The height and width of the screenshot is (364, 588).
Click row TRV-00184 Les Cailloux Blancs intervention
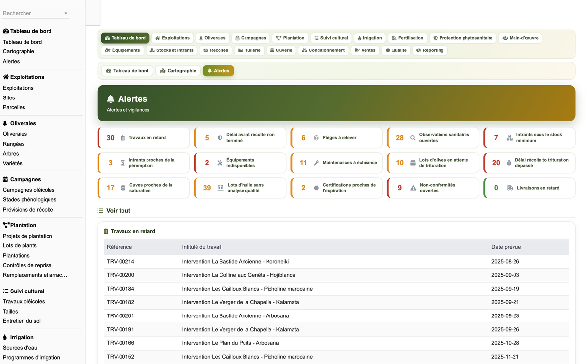336,289
